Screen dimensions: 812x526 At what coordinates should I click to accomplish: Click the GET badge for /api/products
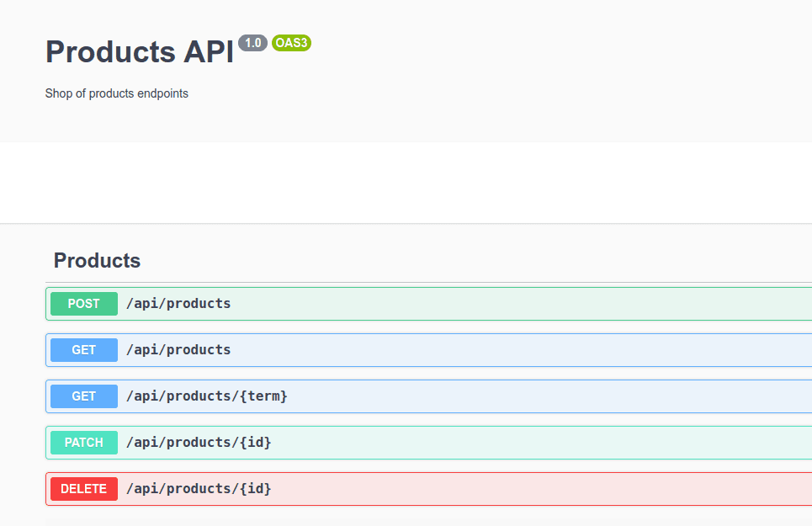point(84,350)
